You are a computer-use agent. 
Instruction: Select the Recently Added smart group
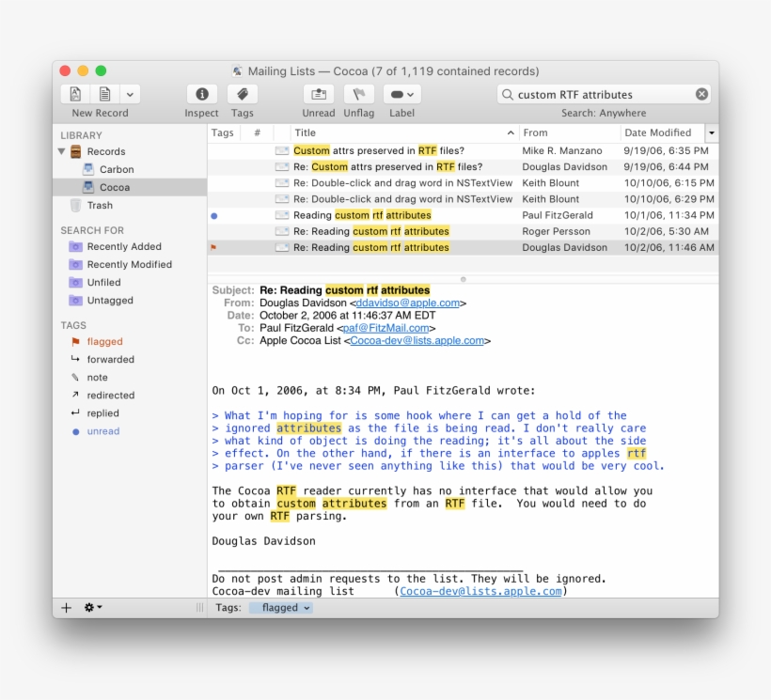point(123,246)
